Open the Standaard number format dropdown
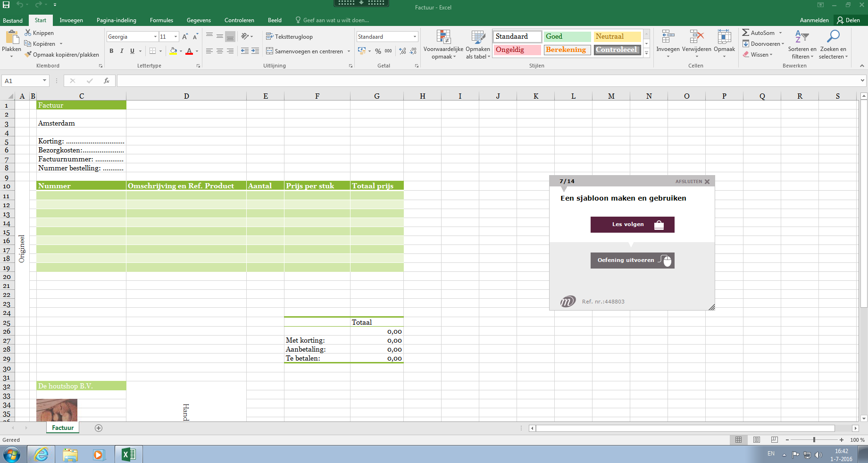Image resolution: width=868 pixels, height=463 pixels. tap(415, 36)
